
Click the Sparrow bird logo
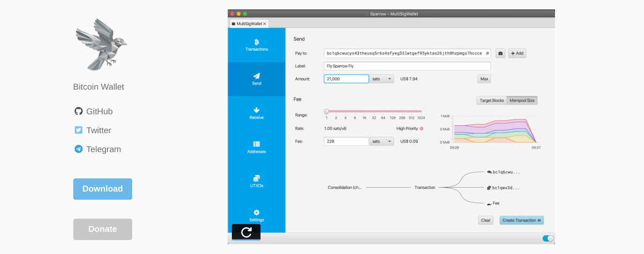100,44
